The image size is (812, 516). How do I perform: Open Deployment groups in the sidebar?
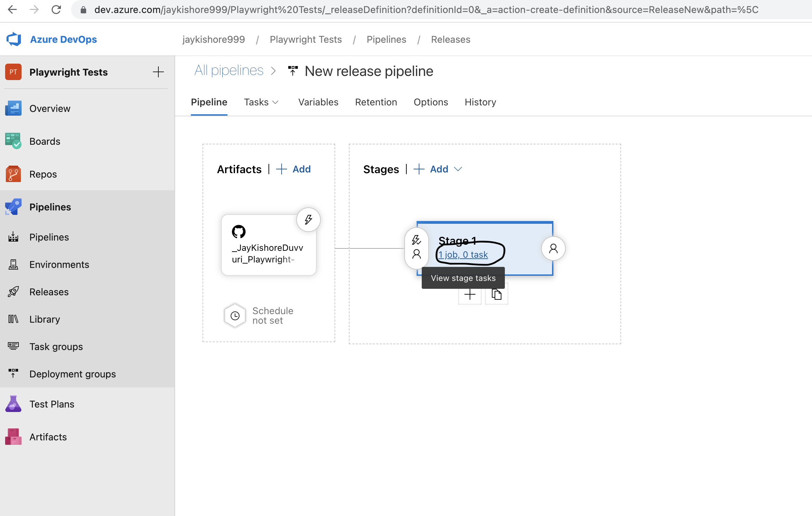[87, 374]
